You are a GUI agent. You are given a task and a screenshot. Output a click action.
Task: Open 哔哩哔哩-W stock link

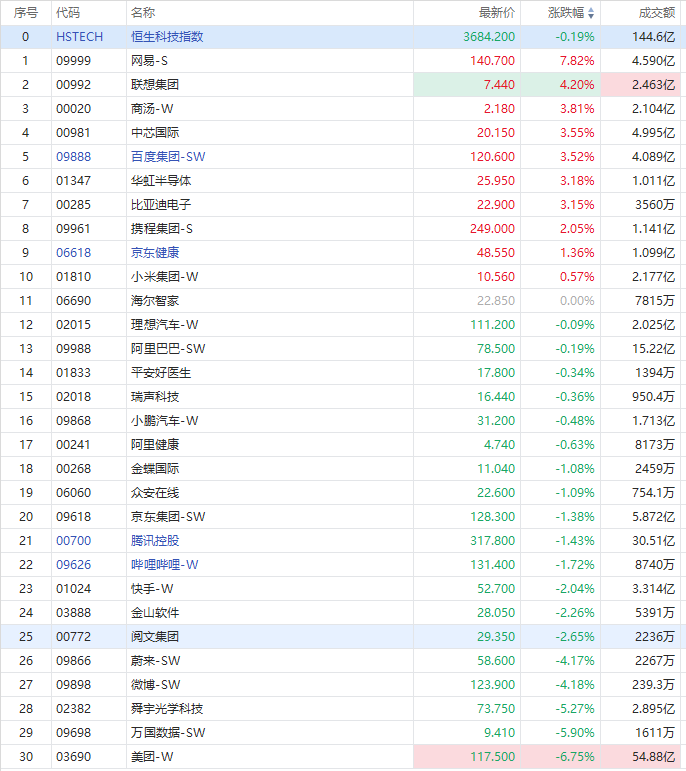tap(165, 565)
